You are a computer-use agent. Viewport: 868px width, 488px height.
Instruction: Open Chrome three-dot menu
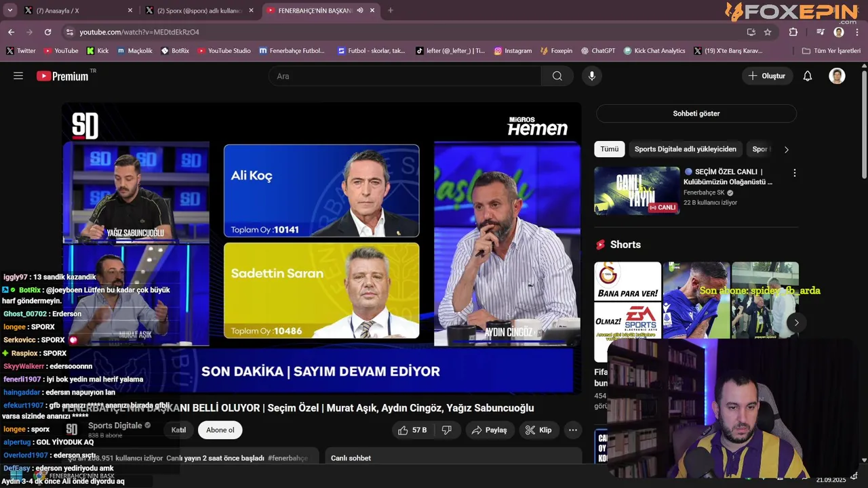click(857, 32)
